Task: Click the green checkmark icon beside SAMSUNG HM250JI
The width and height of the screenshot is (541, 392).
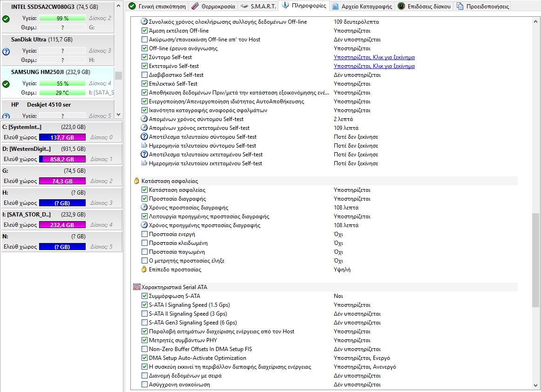Action: click(6, 84)
